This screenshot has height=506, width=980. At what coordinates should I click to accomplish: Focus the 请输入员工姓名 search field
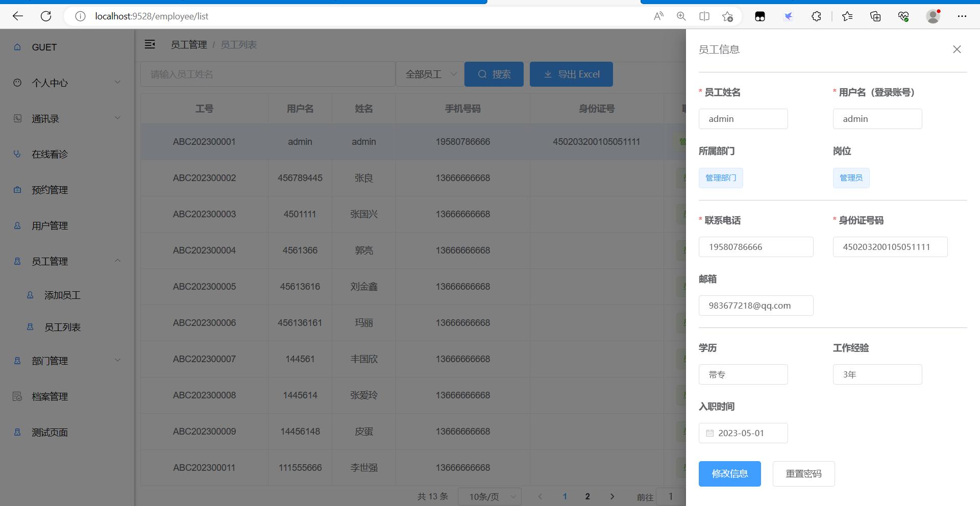(x=268, y=74)
